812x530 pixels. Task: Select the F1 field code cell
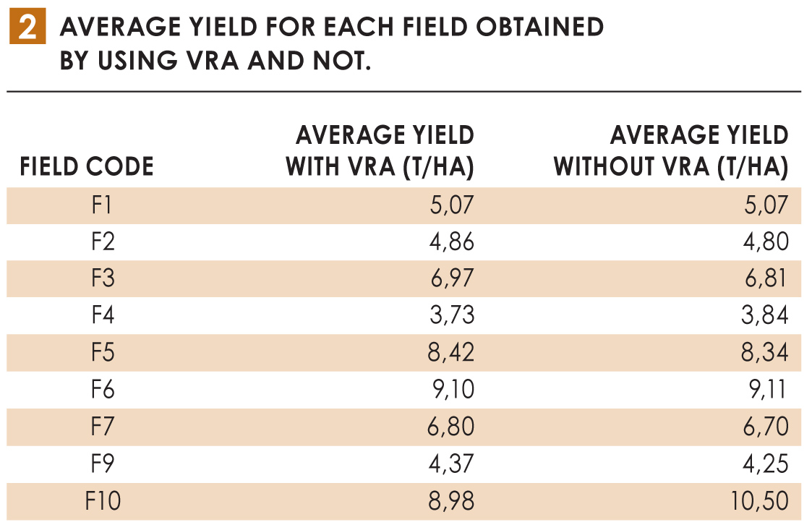click(x=102, y=205)
